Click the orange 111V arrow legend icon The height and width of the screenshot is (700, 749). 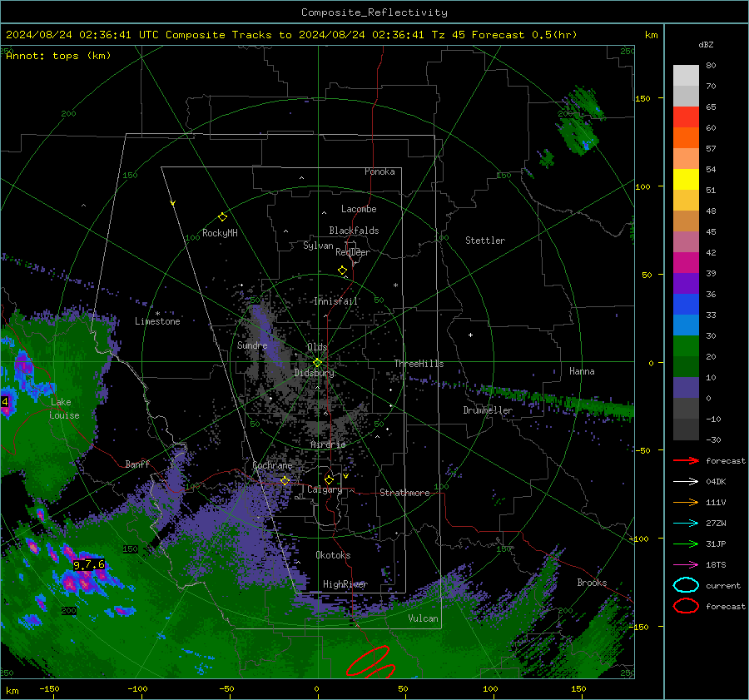(686, 502)
